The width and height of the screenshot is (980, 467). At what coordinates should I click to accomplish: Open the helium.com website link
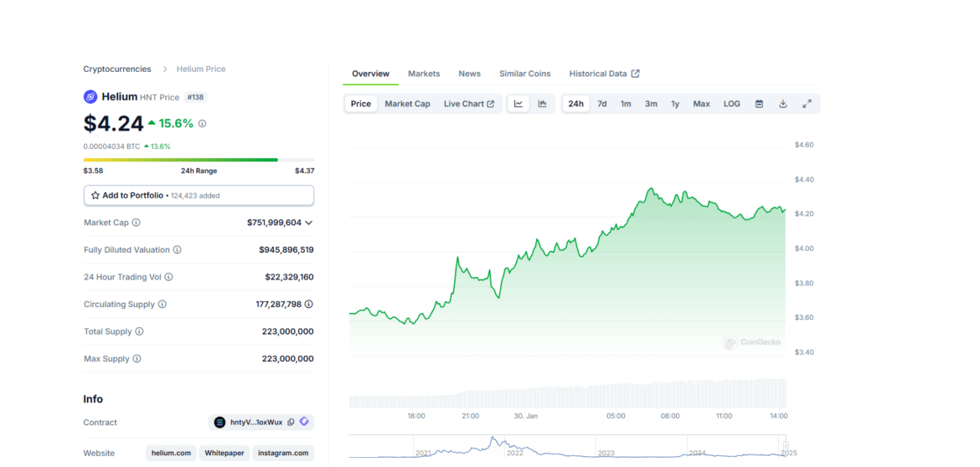[172, 453]
